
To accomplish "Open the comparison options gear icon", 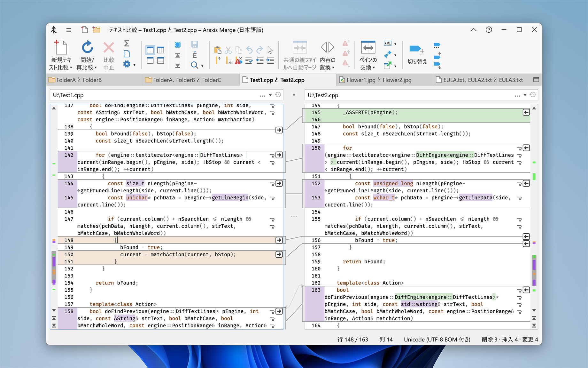I will (x=127, y=64).
